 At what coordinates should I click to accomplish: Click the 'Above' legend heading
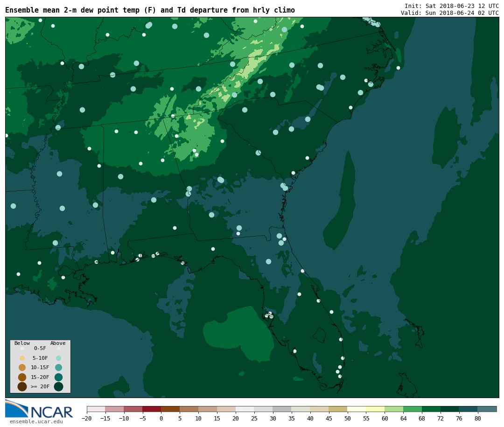pos(58,343)
